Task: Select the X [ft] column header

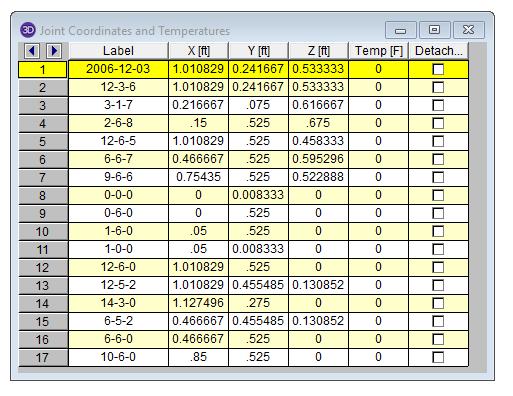Action: click(199, 51)
